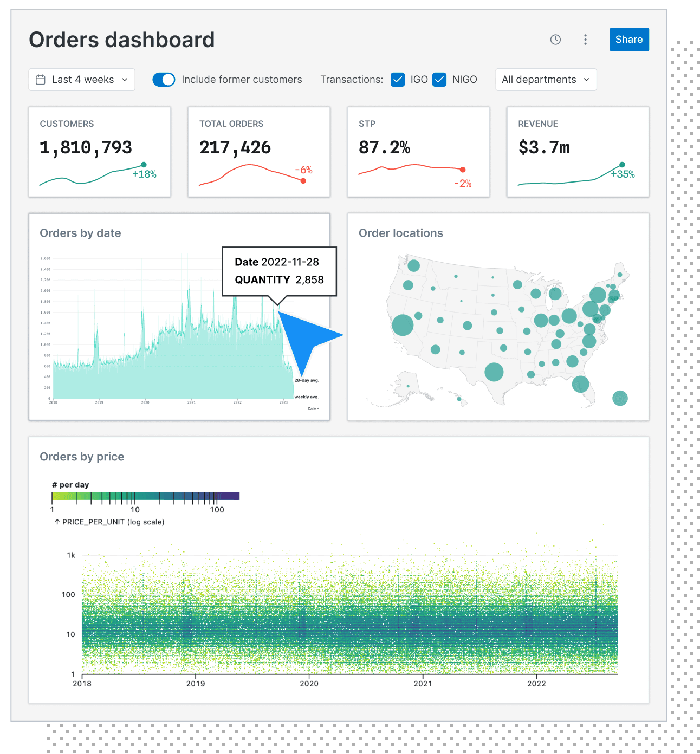The width and height of the screenshot is (700, 754).
Task: Expand the All departments dropdown
Action: click(546, 80)
